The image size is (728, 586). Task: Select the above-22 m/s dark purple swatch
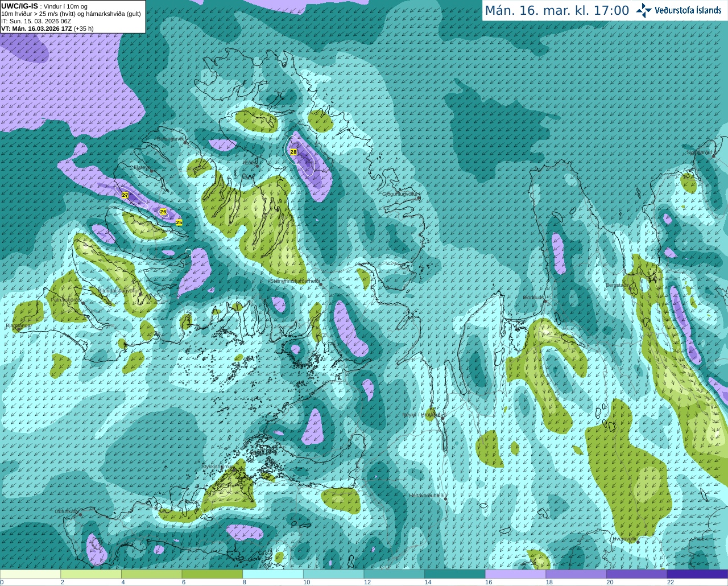[697, 574]
